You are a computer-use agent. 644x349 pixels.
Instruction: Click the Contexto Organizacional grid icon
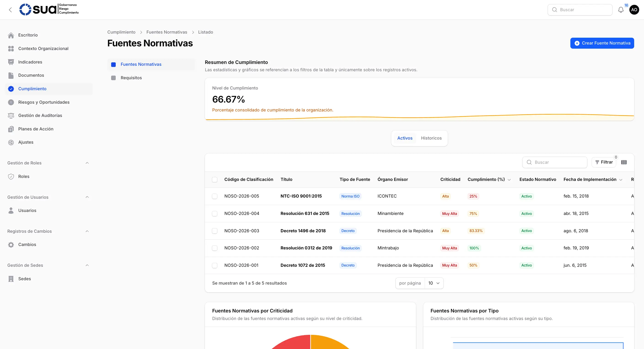point(11,49)
